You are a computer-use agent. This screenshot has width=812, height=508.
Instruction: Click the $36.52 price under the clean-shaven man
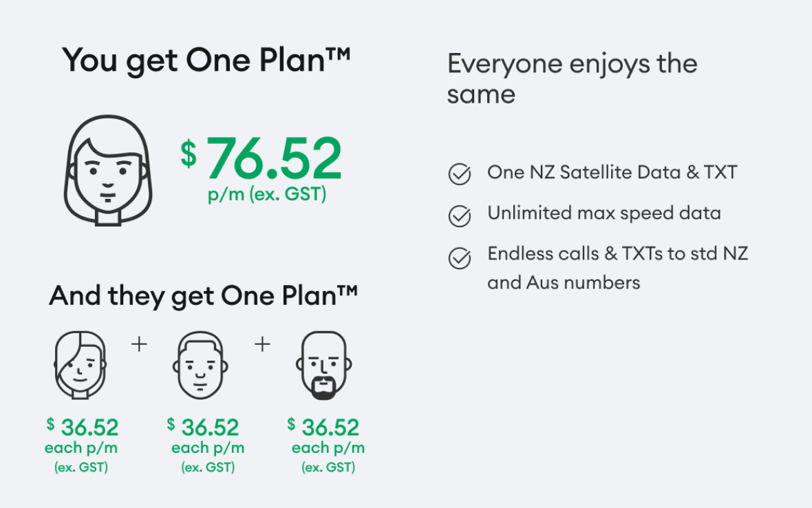tap(203, 427)
